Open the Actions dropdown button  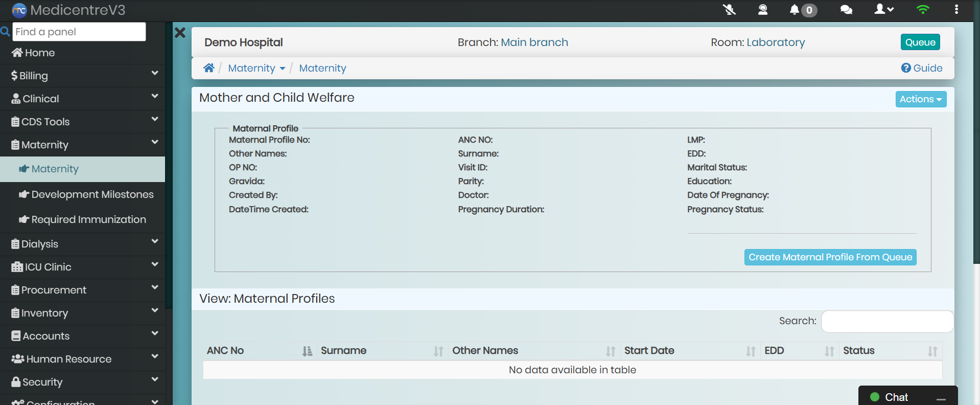click(x=920, y=99)
